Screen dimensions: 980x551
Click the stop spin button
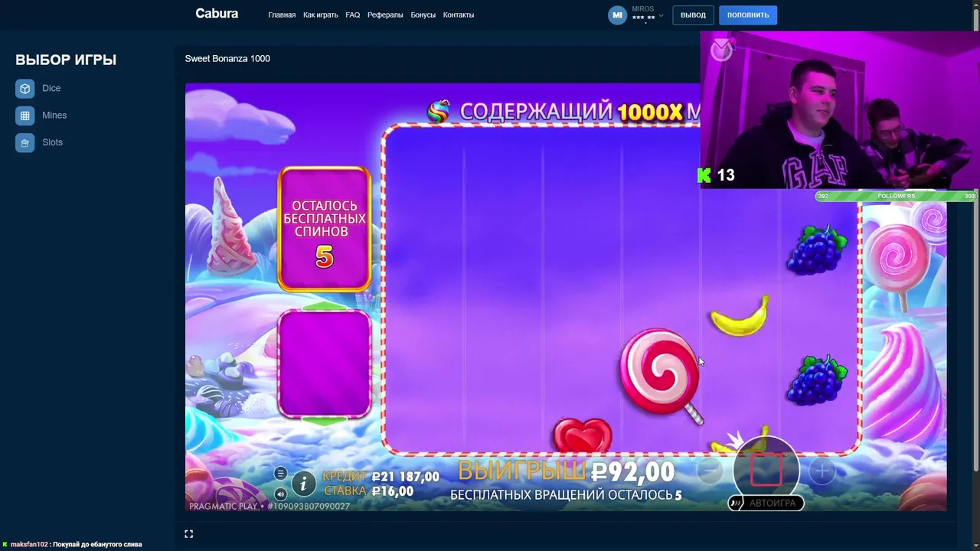766,469
